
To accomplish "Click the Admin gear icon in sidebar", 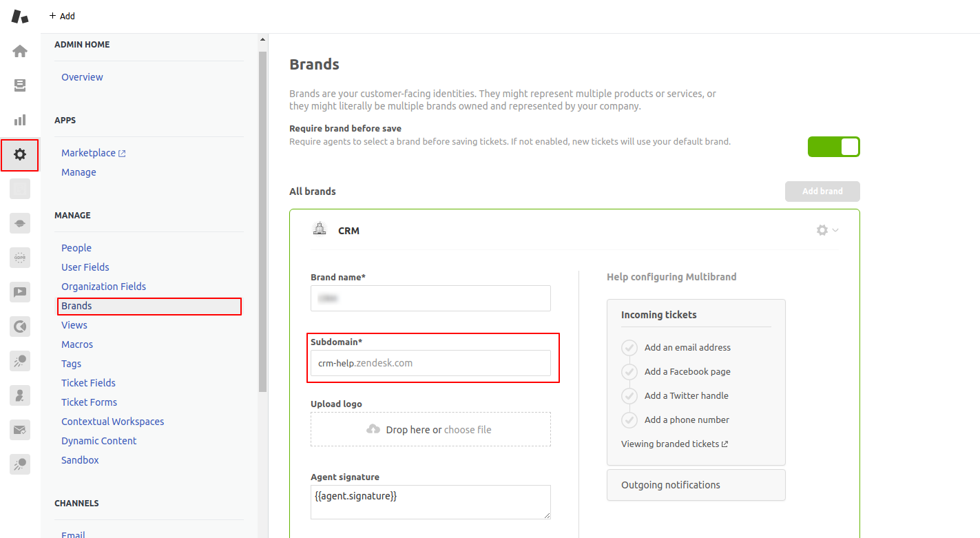I will pyautogui.click(x=20, y=155).
